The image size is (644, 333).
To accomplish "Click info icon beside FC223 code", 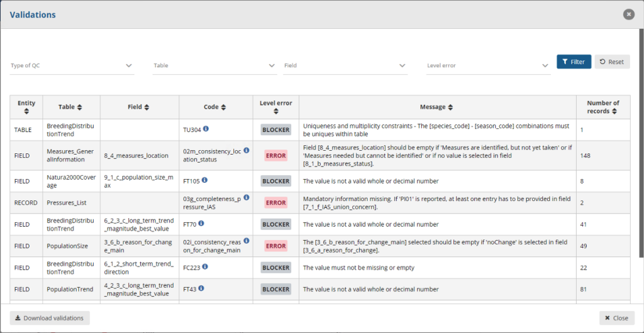I will tap(205, 267).
